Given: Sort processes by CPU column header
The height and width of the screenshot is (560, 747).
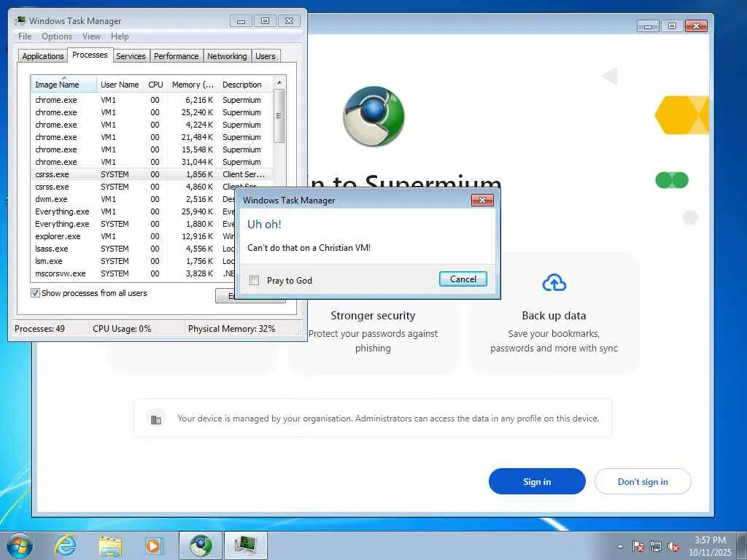Looking at the screenshot, I should pyautogui.click(x=155, y=85).
